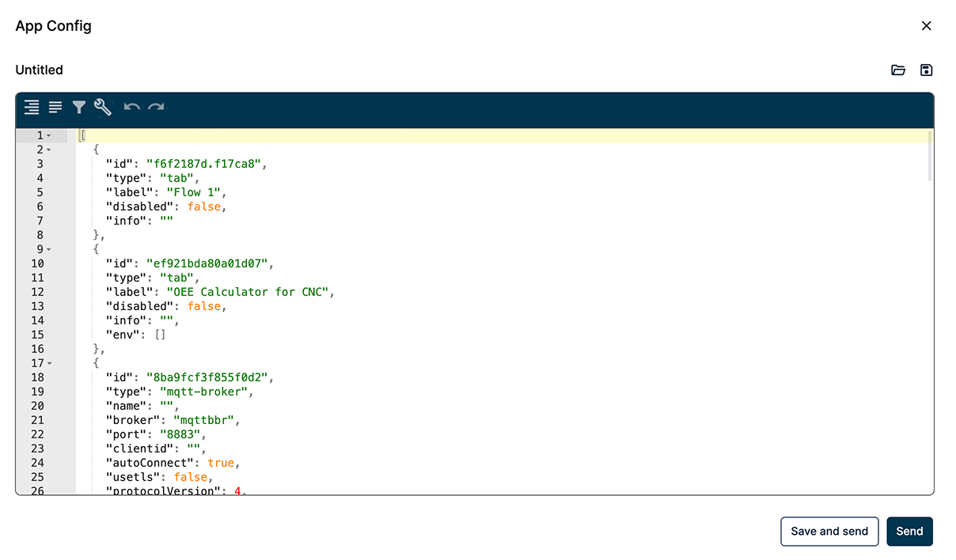The width and height of the screenshot is (956, 560).
Task: Compact JSON data removing whitespace
Action: pos(55,108)
